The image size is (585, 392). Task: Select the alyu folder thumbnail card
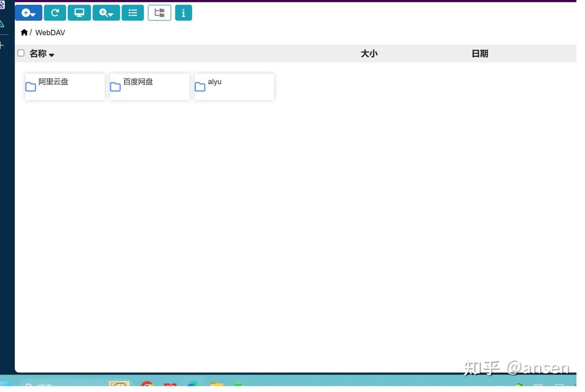(234, 87)
